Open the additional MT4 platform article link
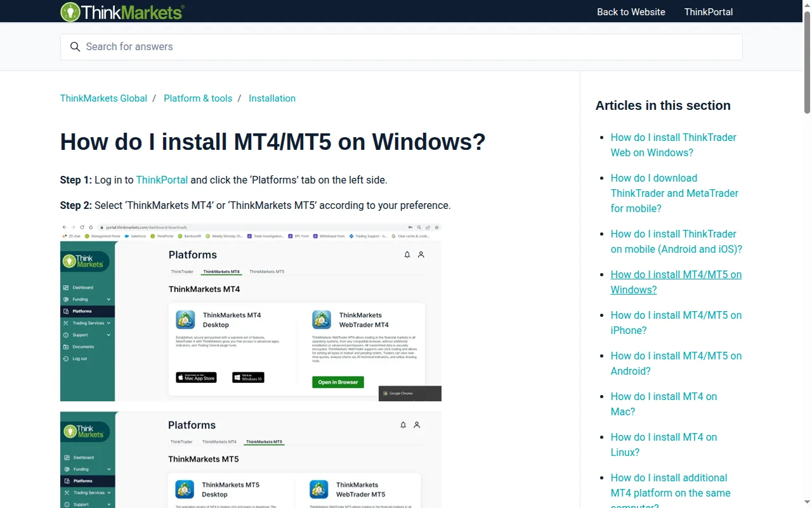Screen dimensions: 812x508 tap(671, 490)
